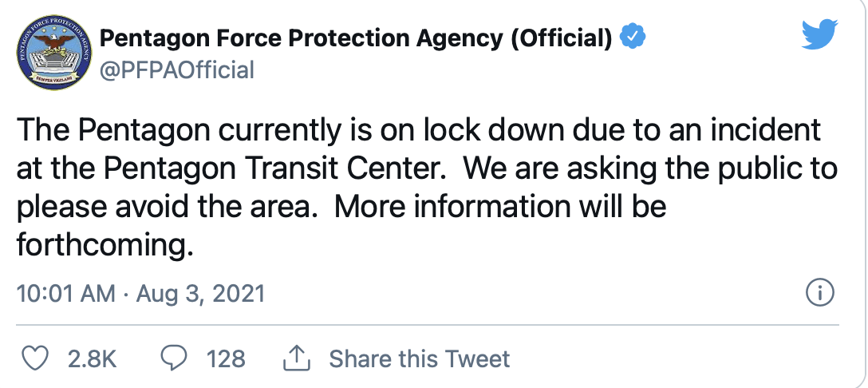Visit the @PFPAOfficial handle link
This screenshot has width=868, height=388.
176,70
